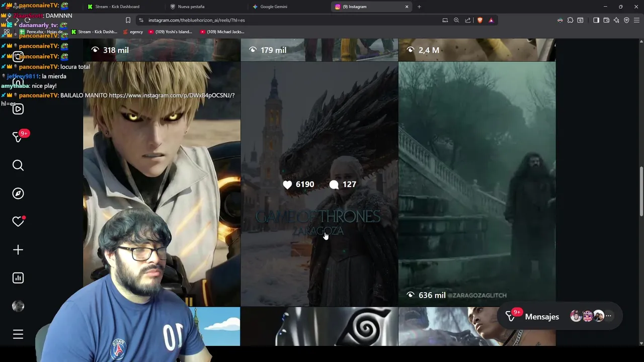Image resolution: width=644 pixels, height=362 pixels.
Task: Open Brave Rewards triangle icon
Action: coord(491,20)
